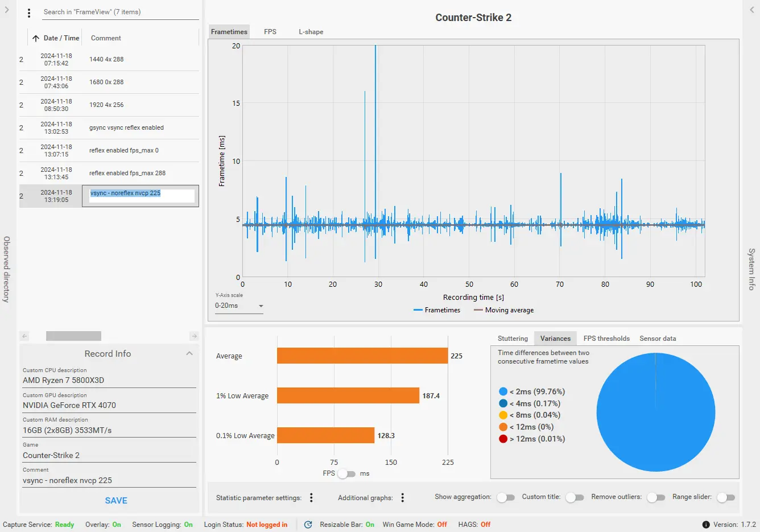Image resolution: width=760 pixels, height=532 pixels.
Task: Edit the Custom RAM description field
Action: (109, 430)
